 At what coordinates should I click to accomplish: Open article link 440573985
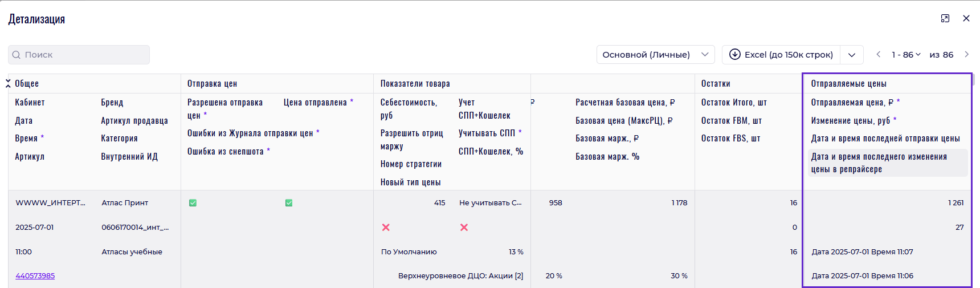point(35,276)
